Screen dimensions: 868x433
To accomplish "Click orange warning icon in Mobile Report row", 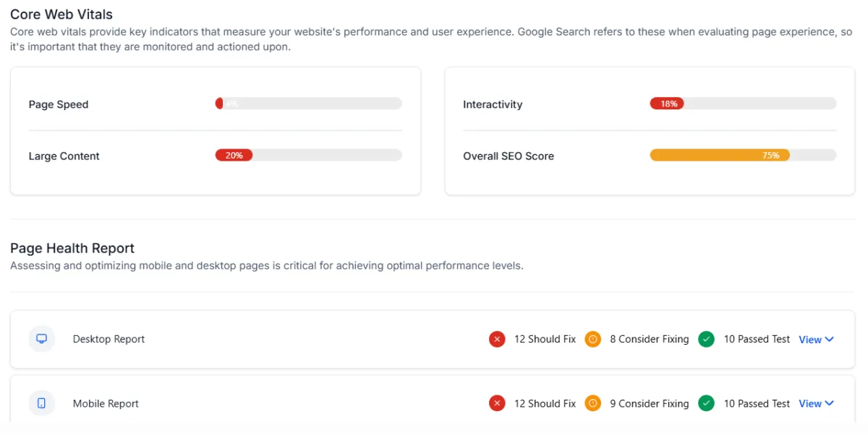I will pos(593,403).
